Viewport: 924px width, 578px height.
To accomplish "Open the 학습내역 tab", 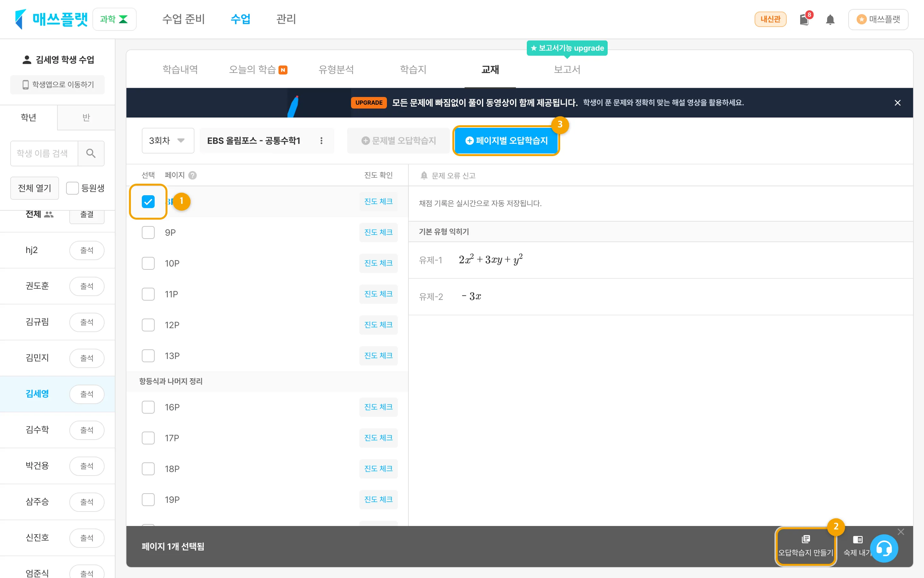I will (x=180, y=69).
